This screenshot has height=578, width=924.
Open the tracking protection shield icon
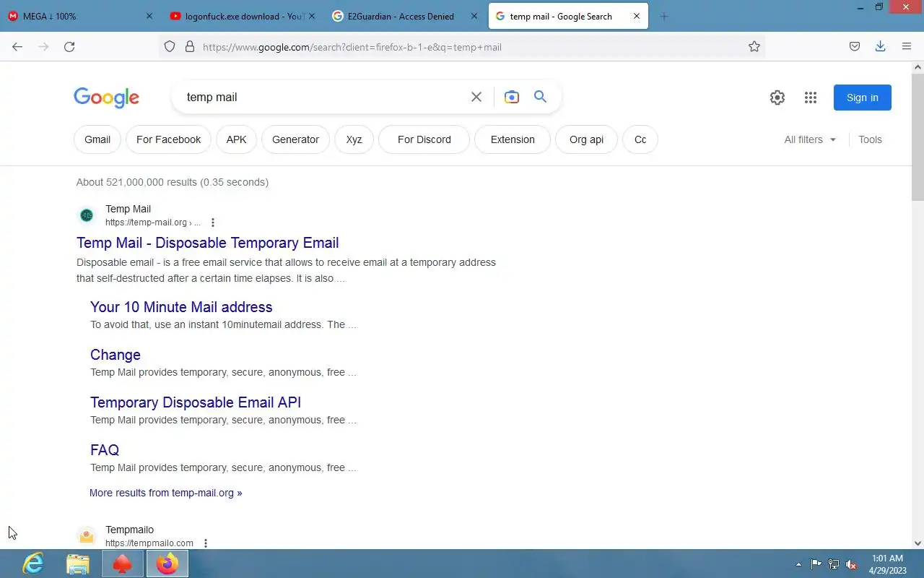pos(170,47)
